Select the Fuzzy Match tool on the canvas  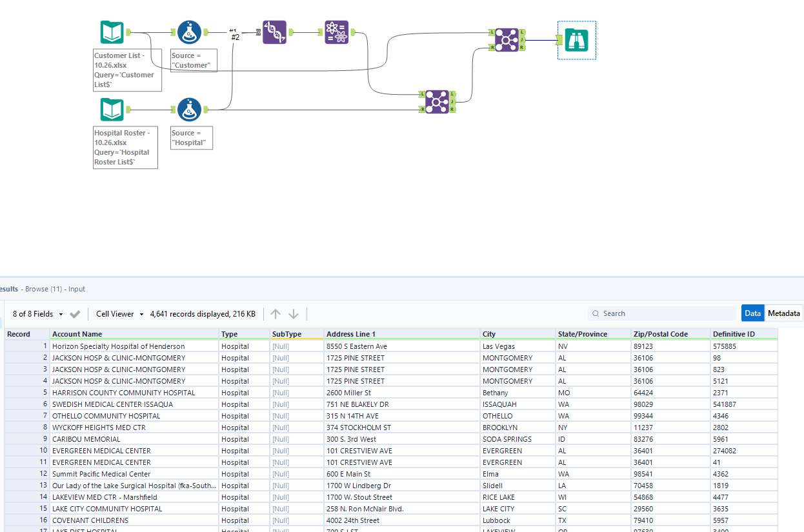pyautogui.click(x=275, y=32)
